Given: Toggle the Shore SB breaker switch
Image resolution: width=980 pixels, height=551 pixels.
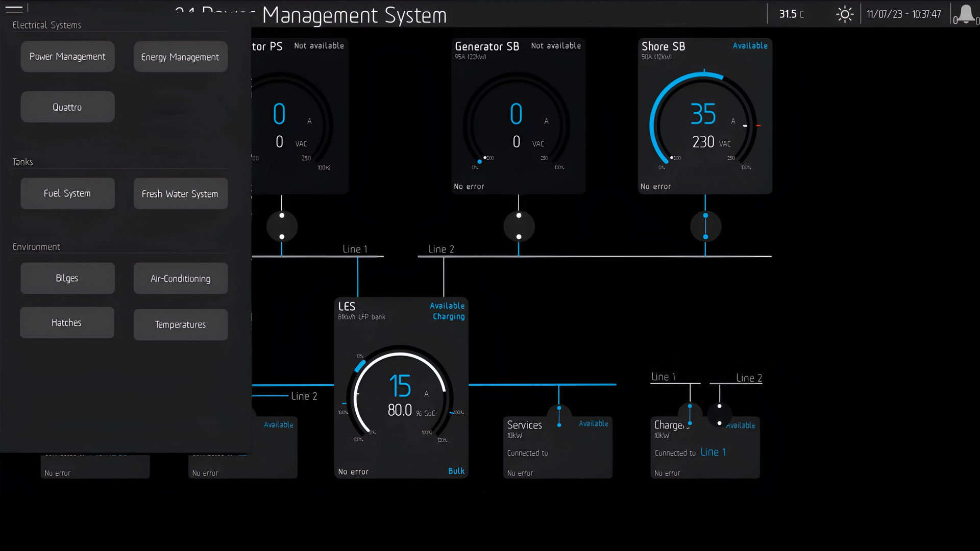Looking at the screenshot, I should coord(705,226).
